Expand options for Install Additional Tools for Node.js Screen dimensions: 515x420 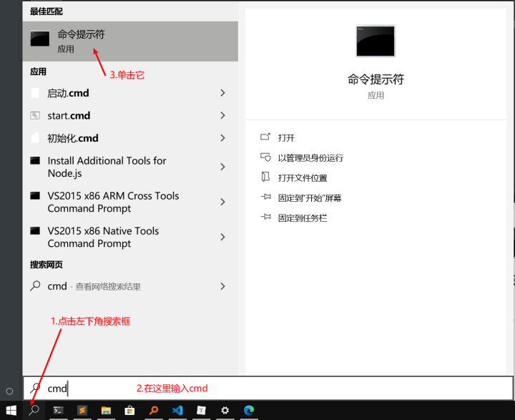222,167
